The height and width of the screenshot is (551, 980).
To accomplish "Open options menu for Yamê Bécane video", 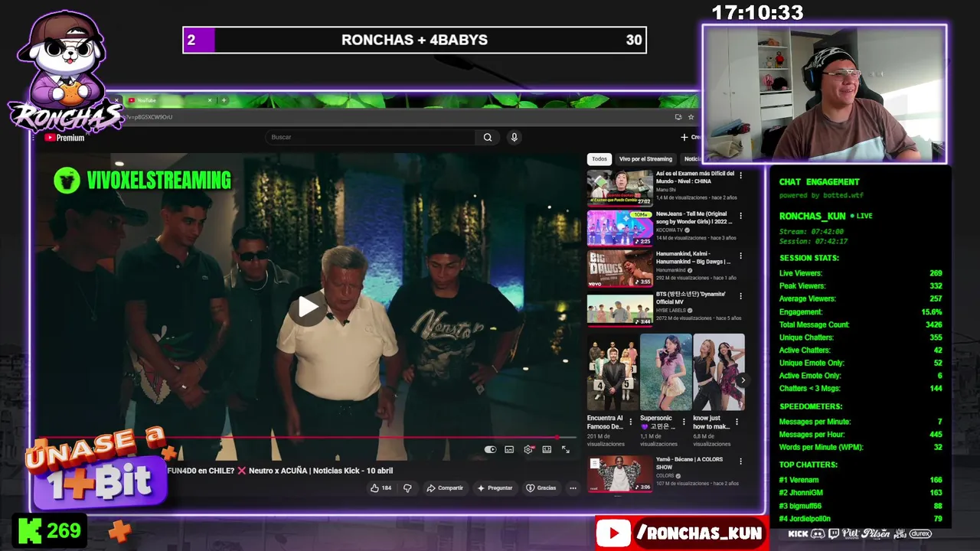I will pos(740,461).
